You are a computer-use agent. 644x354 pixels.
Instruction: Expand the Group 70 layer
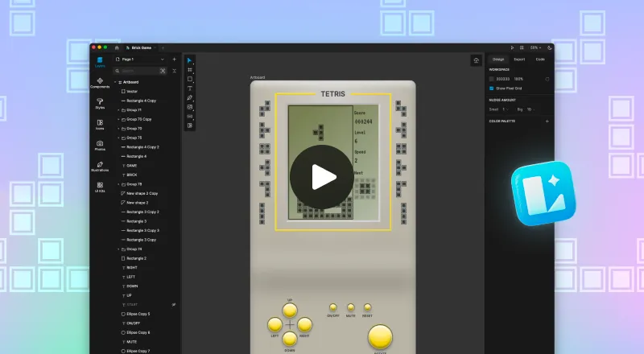click(x=118, y=129)
